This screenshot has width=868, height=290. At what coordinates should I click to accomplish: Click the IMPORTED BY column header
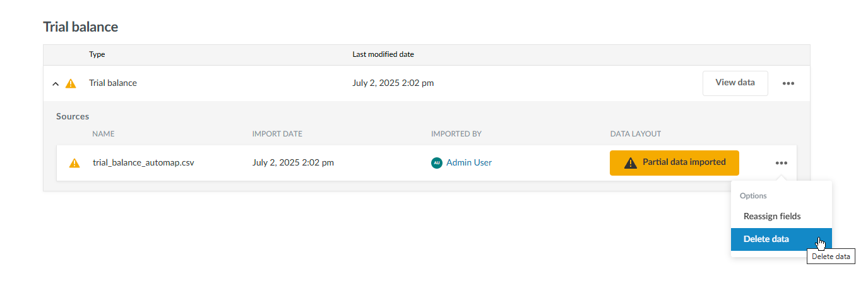[456, 134]
